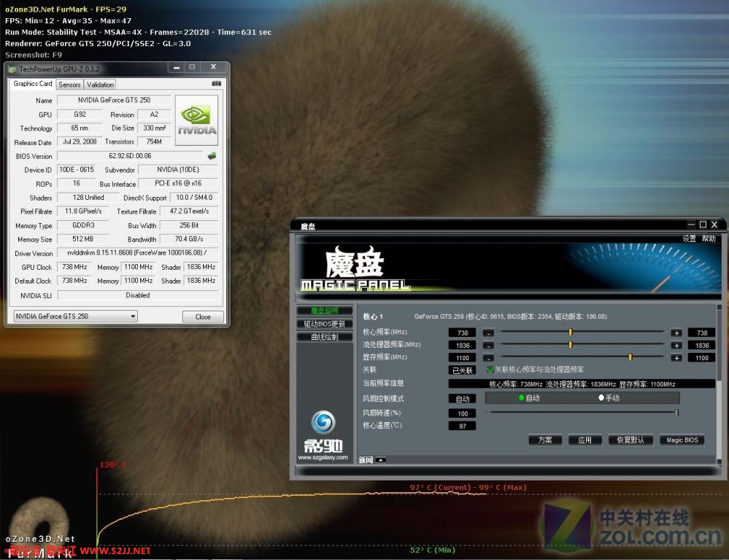
Task: Open the 设置 menu in Magic Panel
Action: (x=689, y=238)
